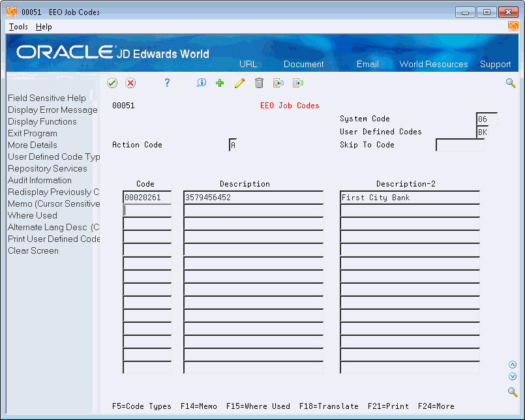Click the green plus Add icon
This screenshot has width=525, height=420.
click(x=220, y=83)
